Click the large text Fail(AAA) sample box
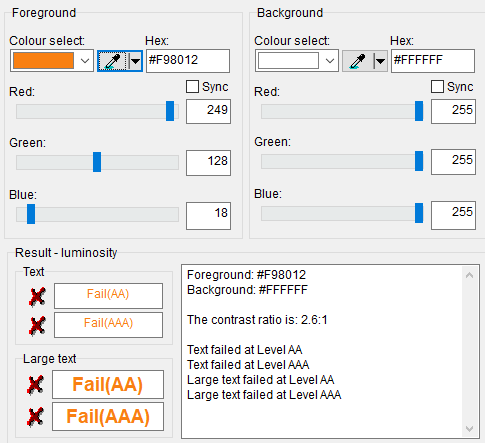 click(x=108, y=417)
